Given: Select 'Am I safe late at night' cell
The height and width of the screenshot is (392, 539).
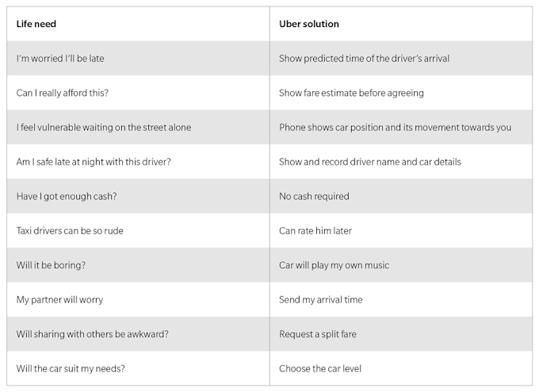Looking at the screenshot, I should pos(94,162).
